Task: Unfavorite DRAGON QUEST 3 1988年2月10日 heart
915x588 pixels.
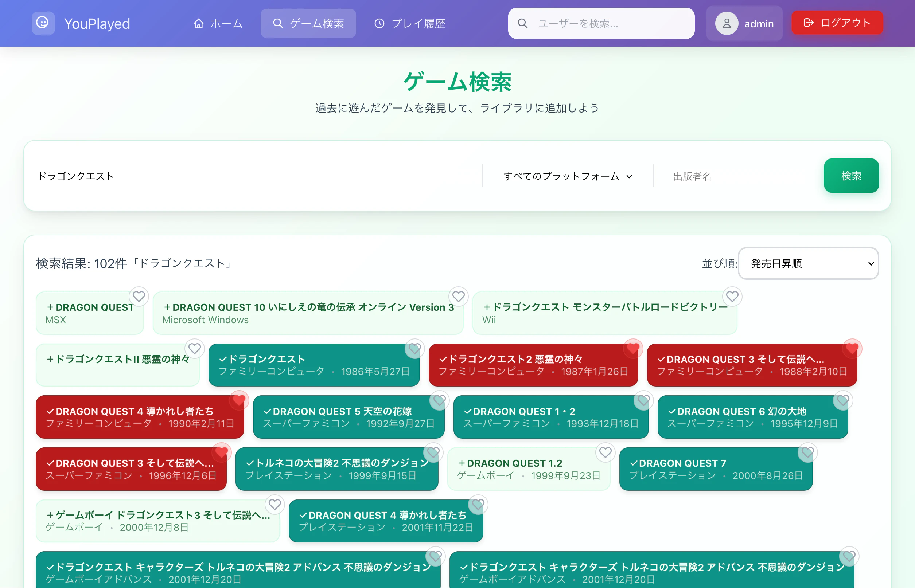Action: [x=852, y=348]
